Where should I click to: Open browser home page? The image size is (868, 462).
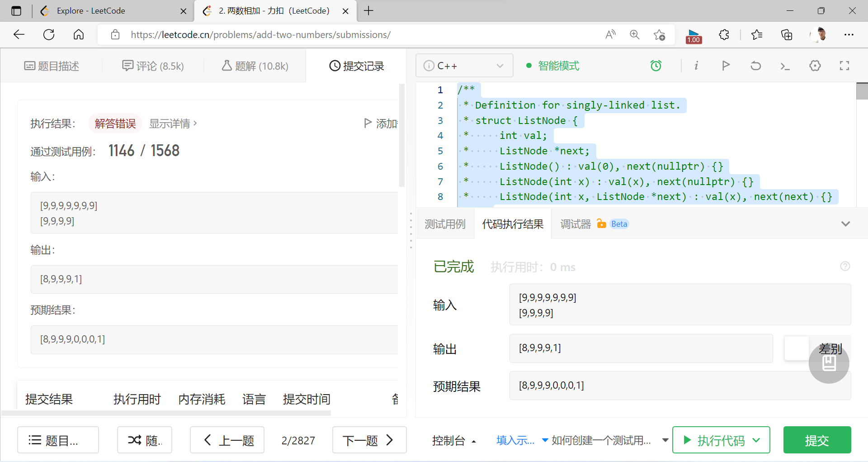pyautogui.click(x=79, y=34)
